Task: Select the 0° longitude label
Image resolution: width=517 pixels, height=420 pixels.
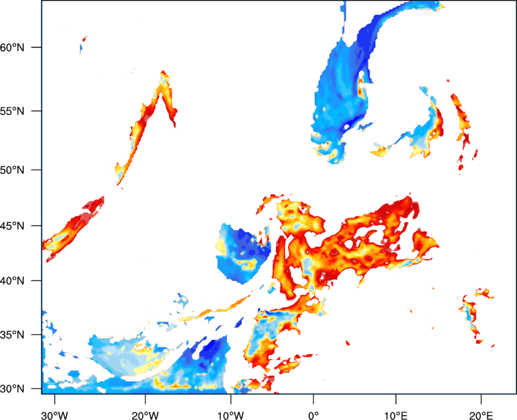Action: coord(313,415)
